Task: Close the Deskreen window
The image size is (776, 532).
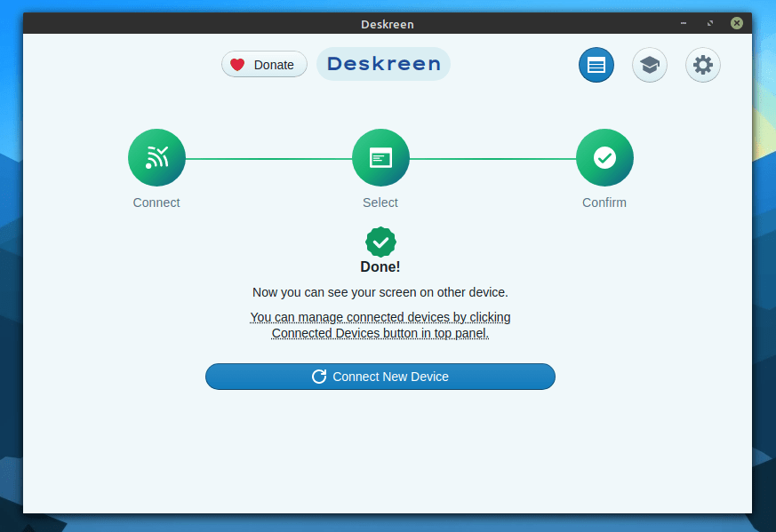Action: click(x=737, y=24)
